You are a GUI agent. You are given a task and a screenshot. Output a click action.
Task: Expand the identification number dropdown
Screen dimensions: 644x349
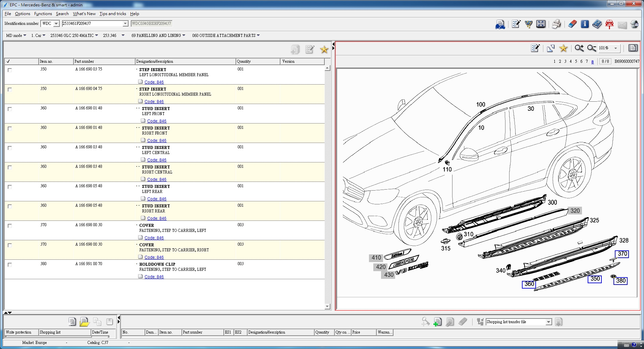pyautogui.click(x=125, y=23)
